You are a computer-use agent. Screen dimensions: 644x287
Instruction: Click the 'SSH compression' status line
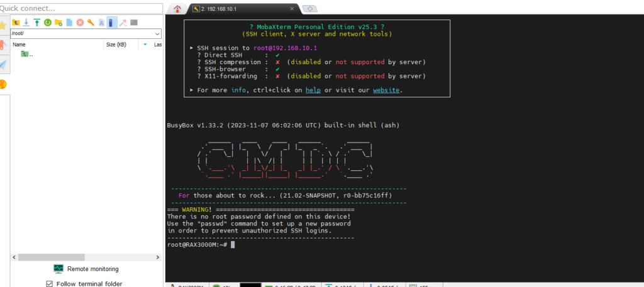(x=311, y=62)
